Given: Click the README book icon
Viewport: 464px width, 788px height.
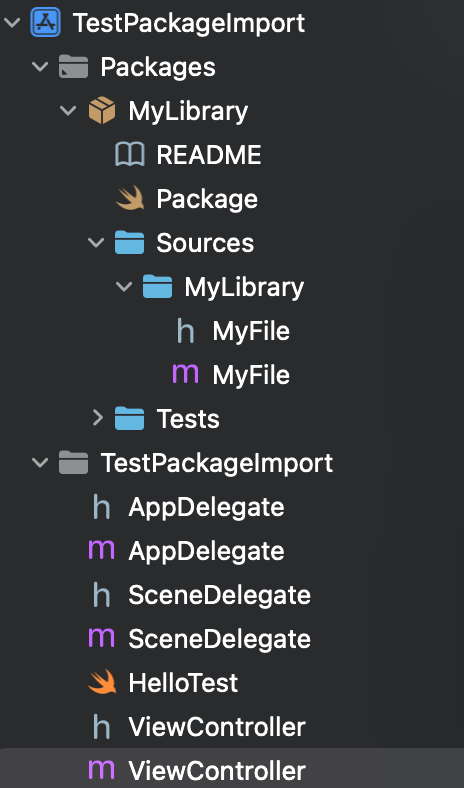Looking at the screenshot, I should tap(130, 155).
